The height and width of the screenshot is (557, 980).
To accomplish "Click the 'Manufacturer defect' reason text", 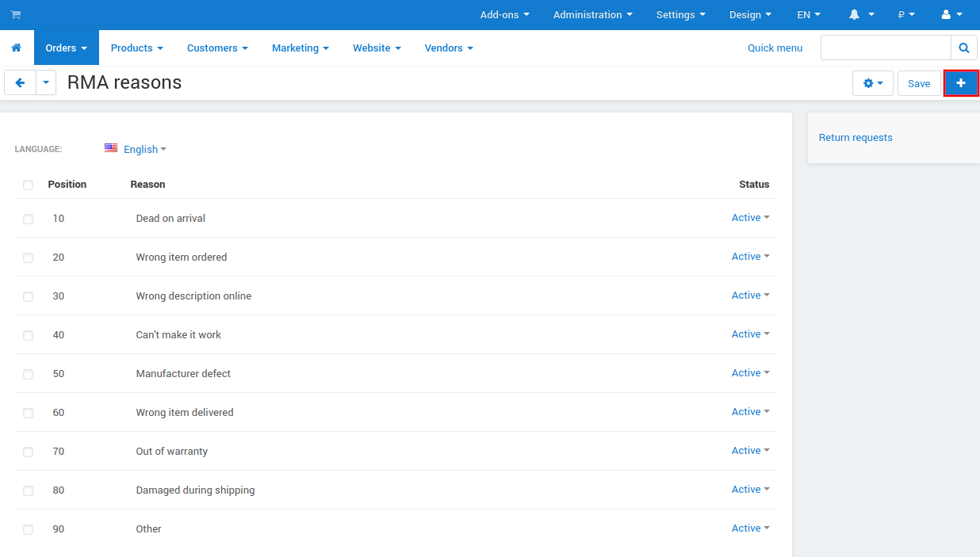I will 183,374.
